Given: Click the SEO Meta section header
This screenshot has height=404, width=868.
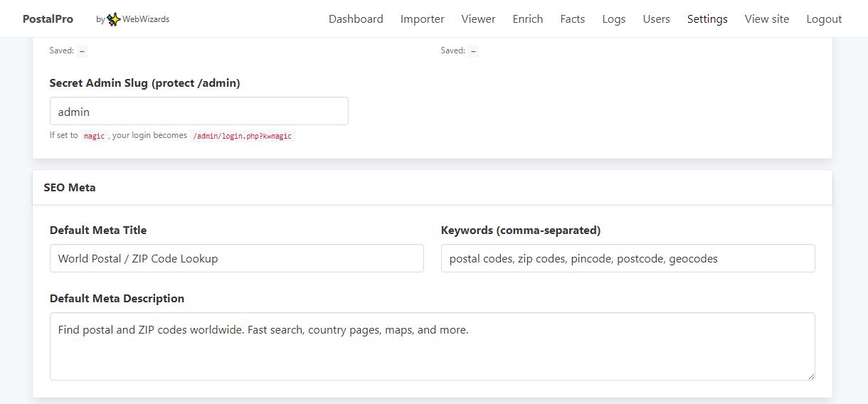Looking at the screenshot, I should [x=70, y=188].
